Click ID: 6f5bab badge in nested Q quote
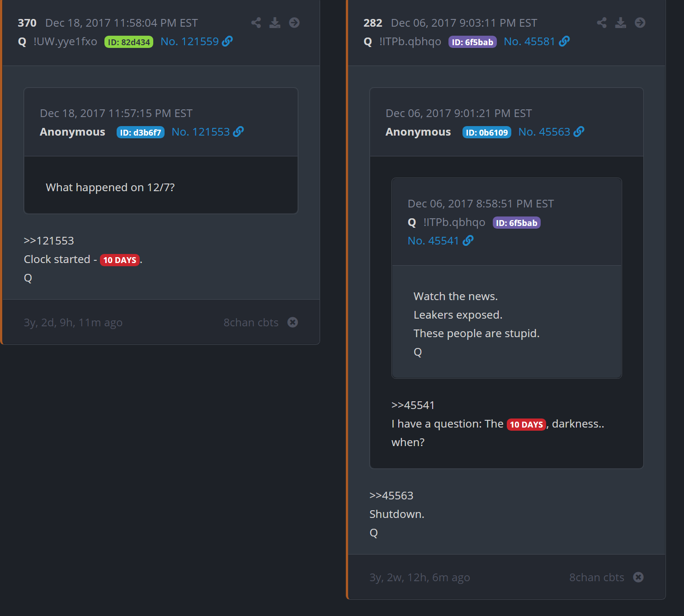Screen dimensions: 684x616 517,223
